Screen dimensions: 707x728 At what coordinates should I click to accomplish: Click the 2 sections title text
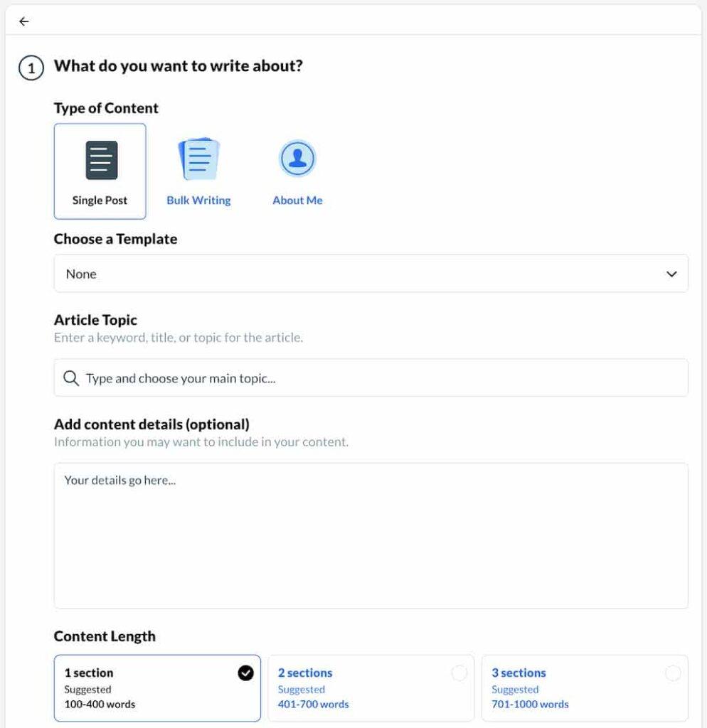click(305, 673)
